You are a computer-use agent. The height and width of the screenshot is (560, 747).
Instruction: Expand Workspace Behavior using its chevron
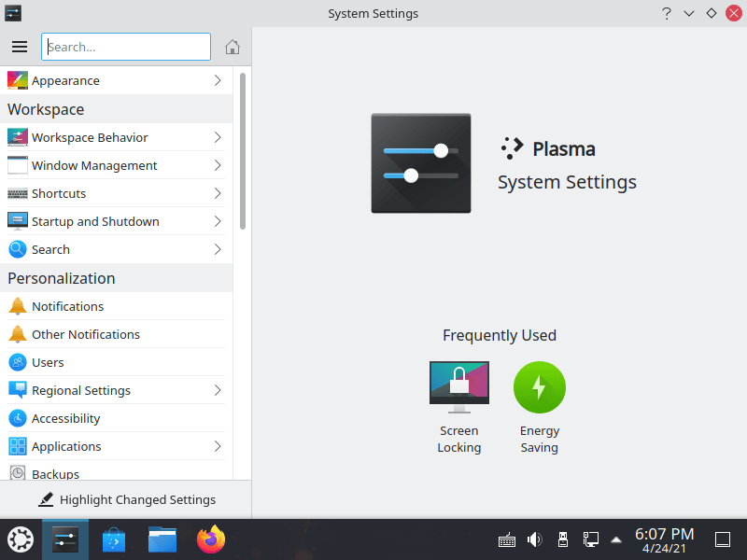[x=218, y=137]
